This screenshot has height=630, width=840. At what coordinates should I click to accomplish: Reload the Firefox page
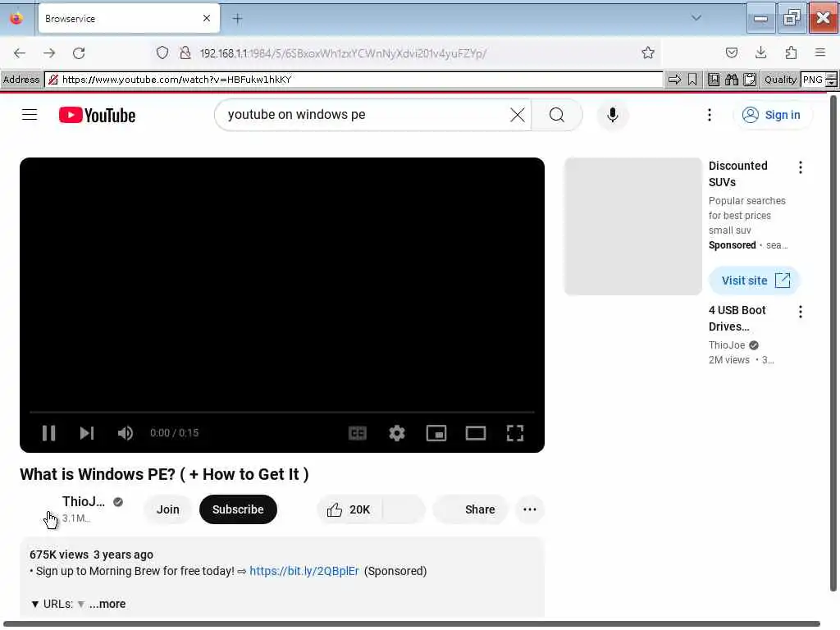pos(79,52)
